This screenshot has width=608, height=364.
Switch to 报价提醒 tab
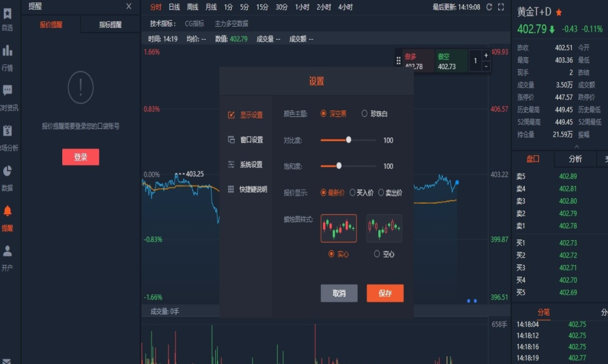click(x=51, y=25)
